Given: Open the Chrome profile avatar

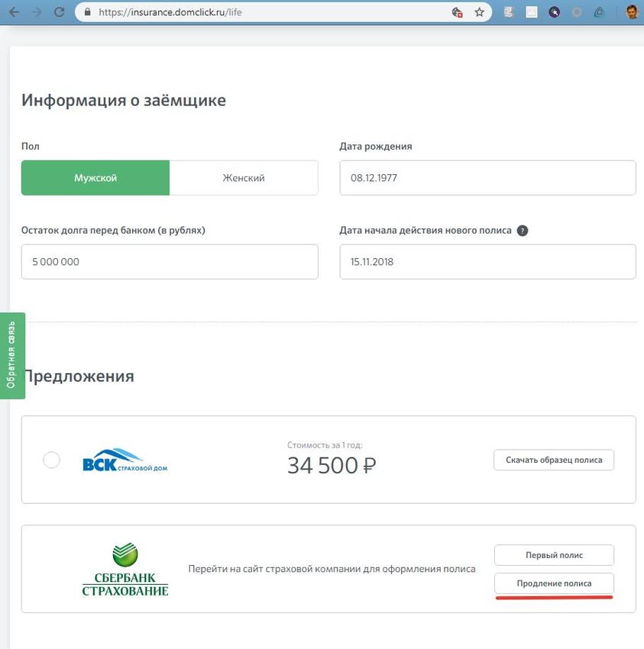Looking at the screenshot, I should point(631,11).
